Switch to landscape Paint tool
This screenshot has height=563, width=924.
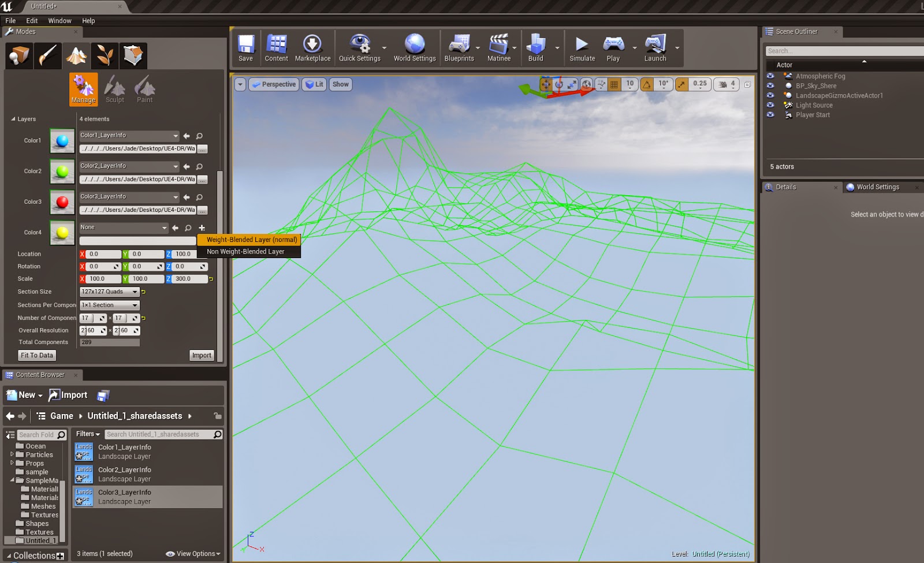pyautogui.click(x=144, y=89)
